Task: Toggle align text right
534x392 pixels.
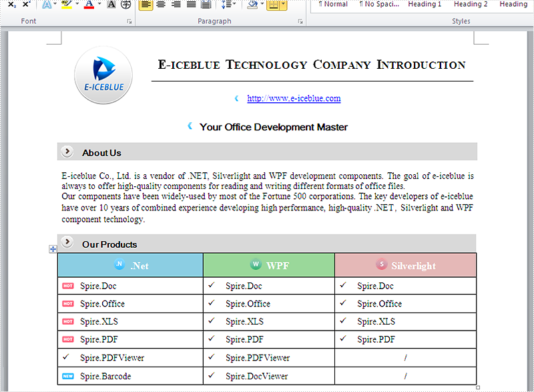Action: 176,5
